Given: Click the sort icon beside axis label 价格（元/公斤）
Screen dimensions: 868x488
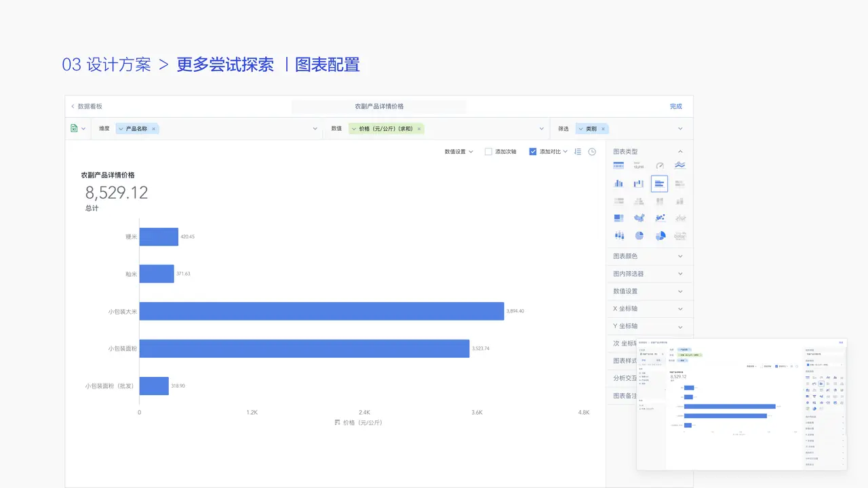Looking at the screenshot, I should pos(338,422).
